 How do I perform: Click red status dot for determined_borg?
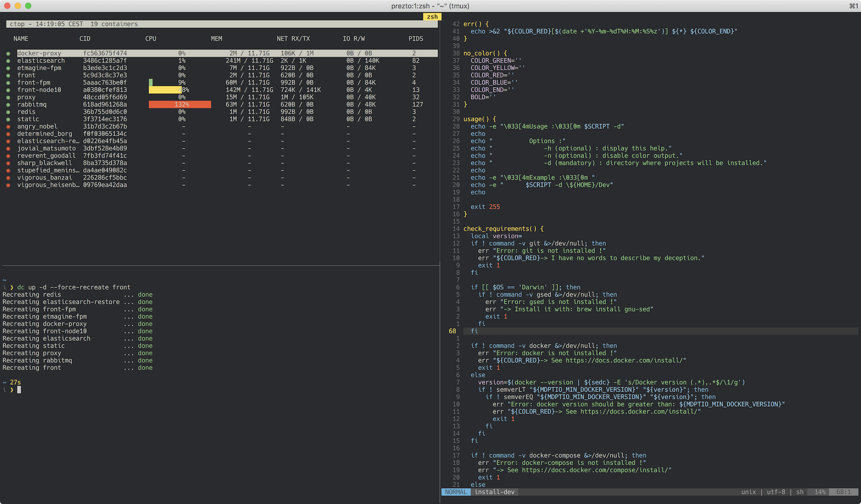click(8, 134)
